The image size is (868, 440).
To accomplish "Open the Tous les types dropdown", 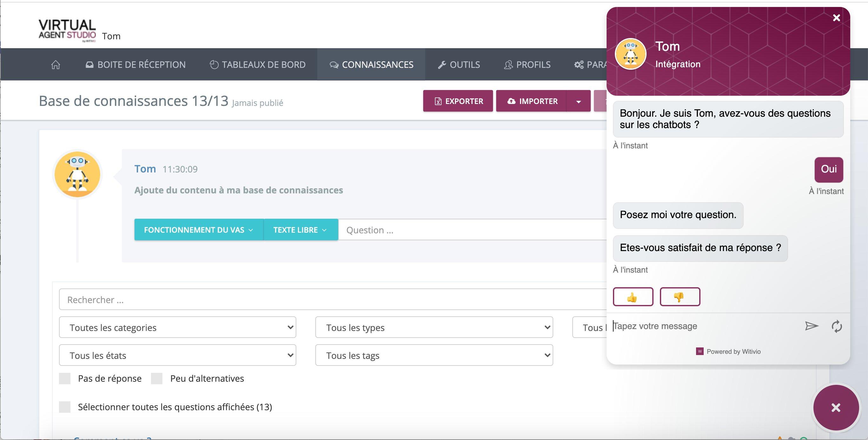I will pos(434,327).
